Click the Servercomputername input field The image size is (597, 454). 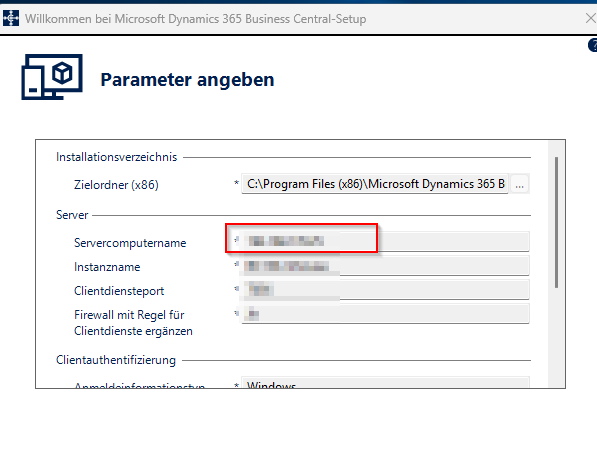[x=385, y=241]
